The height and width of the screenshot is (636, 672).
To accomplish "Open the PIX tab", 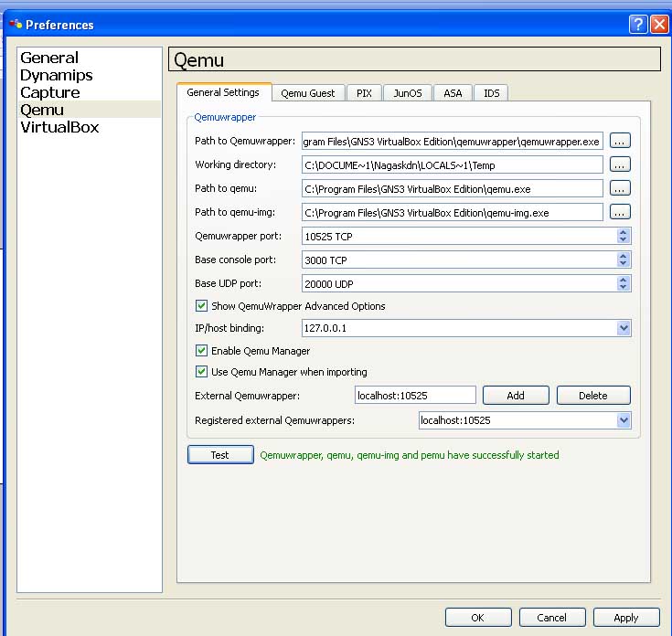I will coord(364,93).
